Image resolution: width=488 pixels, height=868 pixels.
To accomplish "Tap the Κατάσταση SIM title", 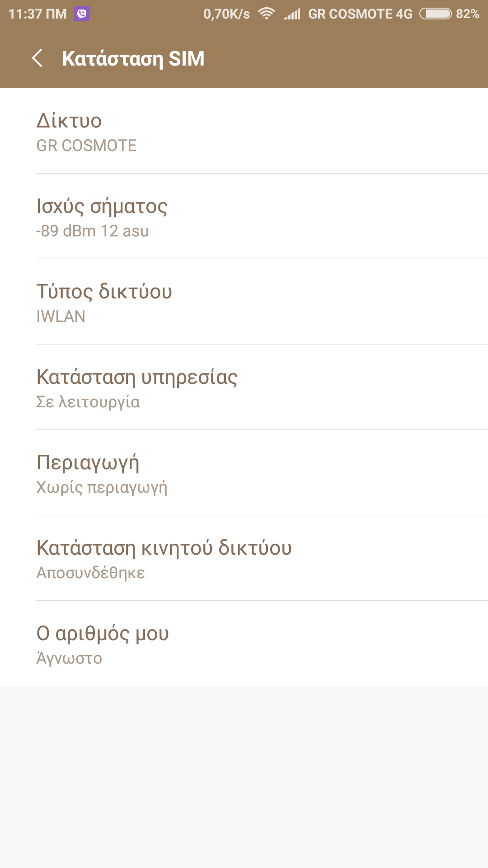I will click(133, 59).
